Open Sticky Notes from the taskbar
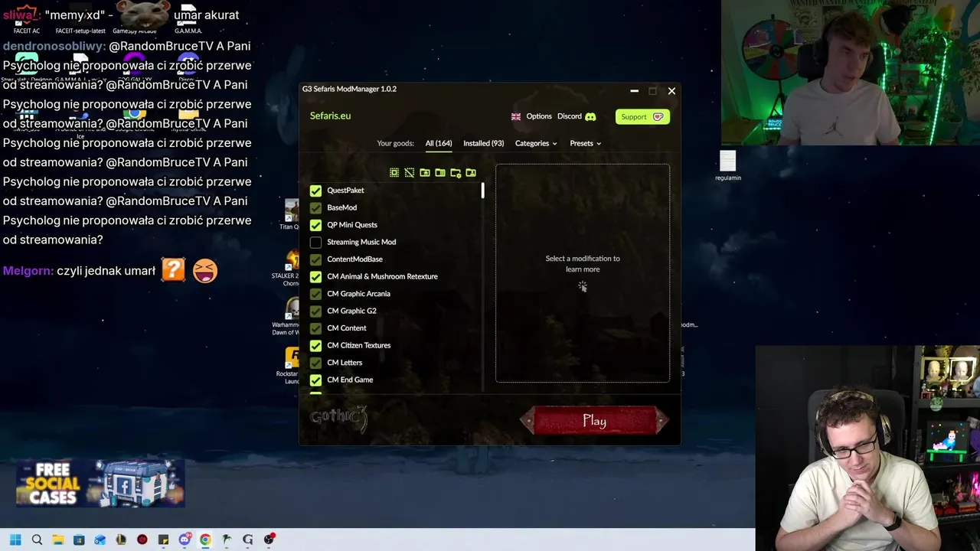Screen dimensions: 980x551 pos(163,540)
